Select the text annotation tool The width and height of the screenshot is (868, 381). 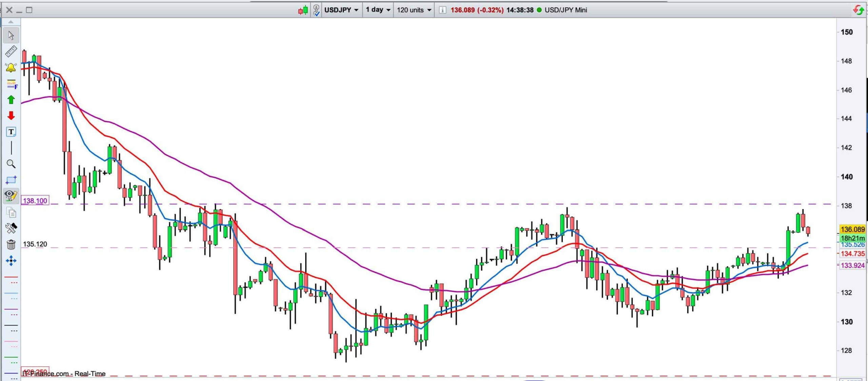(11, 132)
